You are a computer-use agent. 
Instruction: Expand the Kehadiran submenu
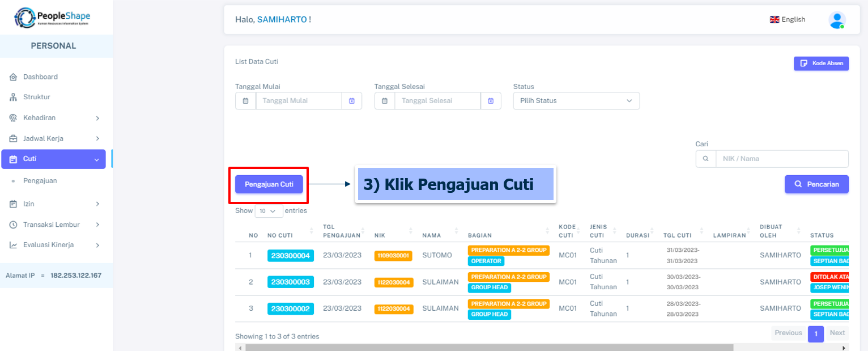coord(54,118)
